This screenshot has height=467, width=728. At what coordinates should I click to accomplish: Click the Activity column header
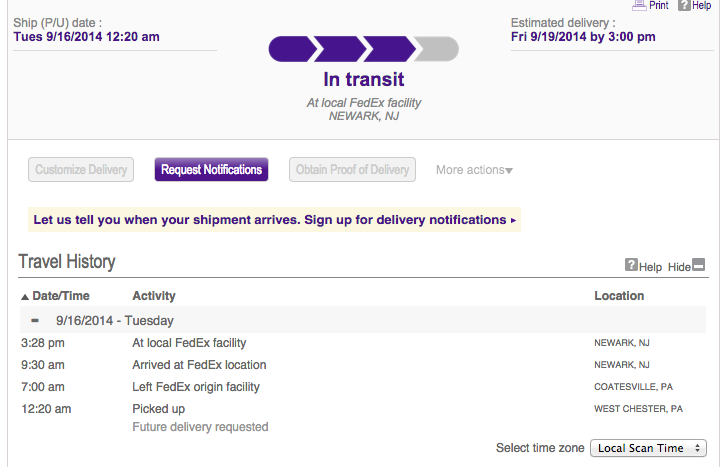point(154,296)
